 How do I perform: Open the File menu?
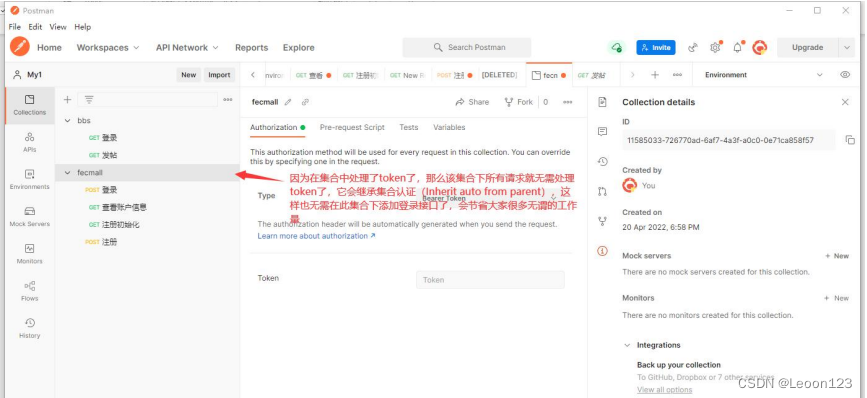14,27
